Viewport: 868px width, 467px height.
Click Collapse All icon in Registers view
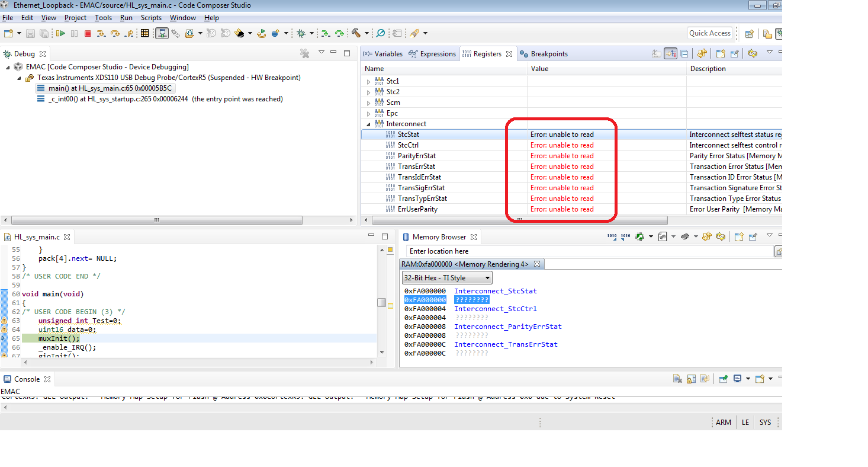pyautogui.click(x=684, y=53)
